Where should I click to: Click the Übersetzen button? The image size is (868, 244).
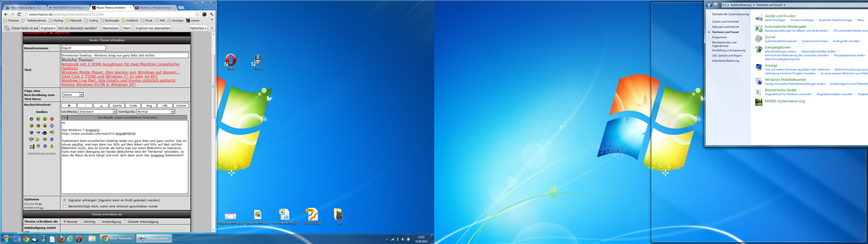point(110,28)
